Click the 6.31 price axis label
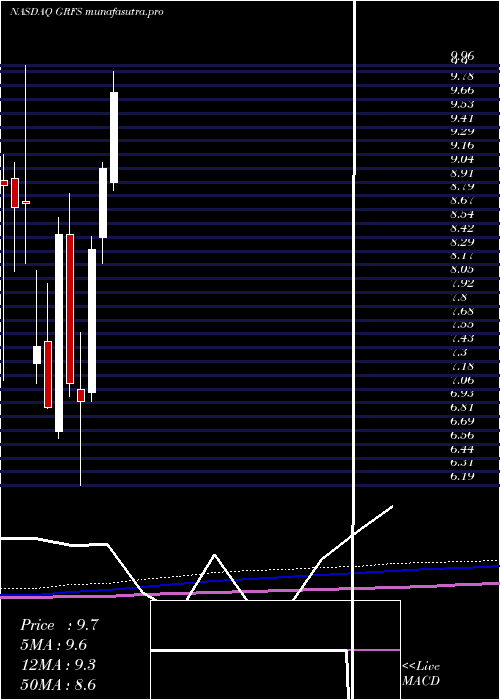Screen dimensions: 500x700 coord(462,462)
